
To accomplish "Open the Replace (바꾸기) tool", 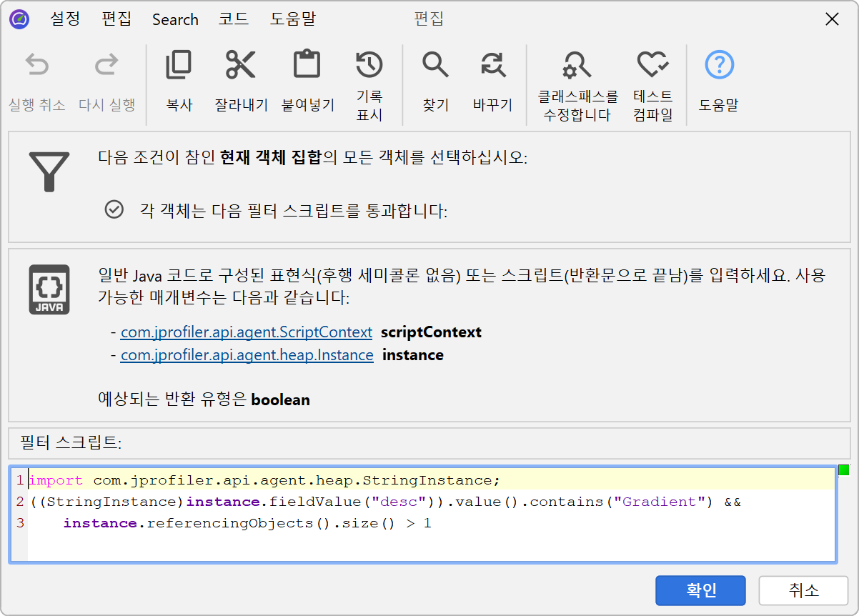I will 492,65.
